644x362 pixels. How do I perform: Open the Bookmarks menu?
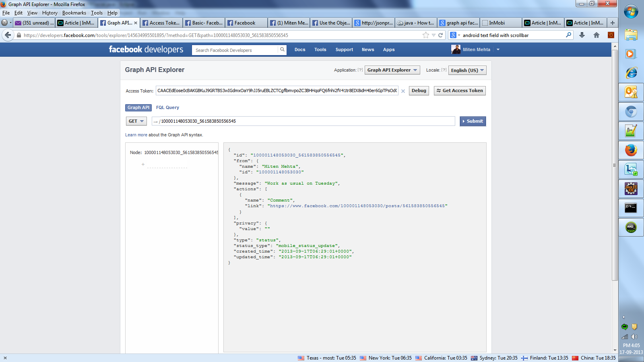click(x=74, y=13)
